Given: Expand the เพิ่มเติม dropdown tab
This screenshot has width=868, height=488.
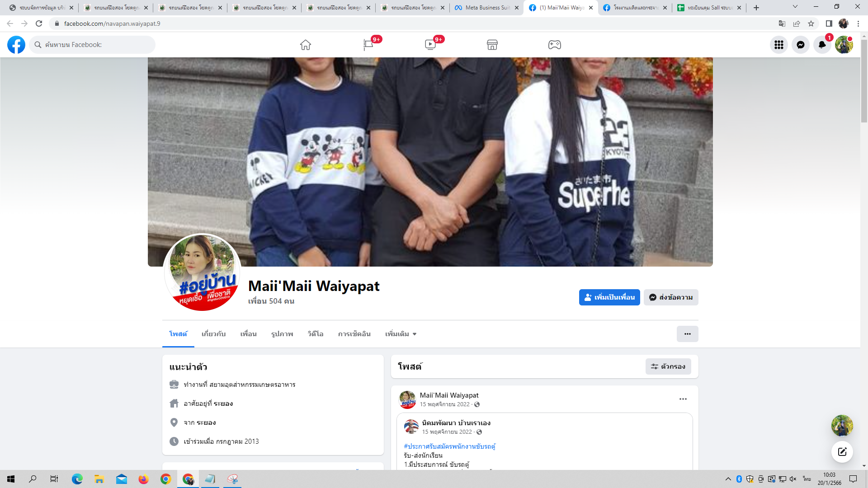Looking at the screenshot, I should pos(401,334).
